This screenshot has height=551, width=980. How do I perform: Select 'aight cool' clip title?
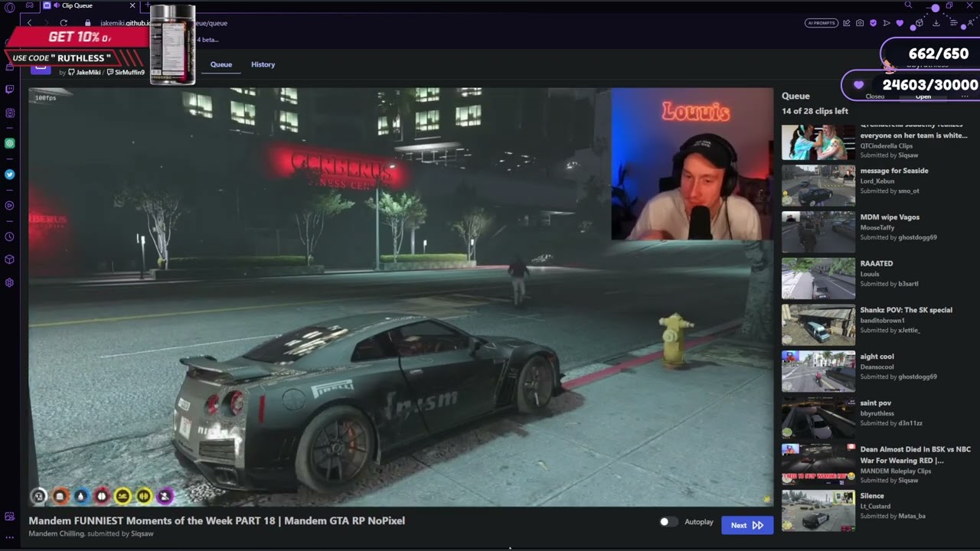[877, 357]
